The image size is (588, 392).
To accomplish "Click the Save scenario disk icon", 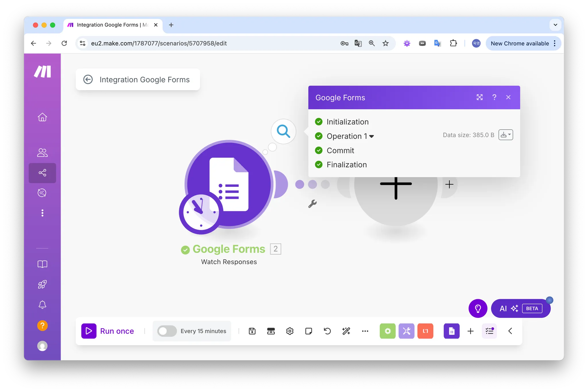I will (x=252, y=331).
